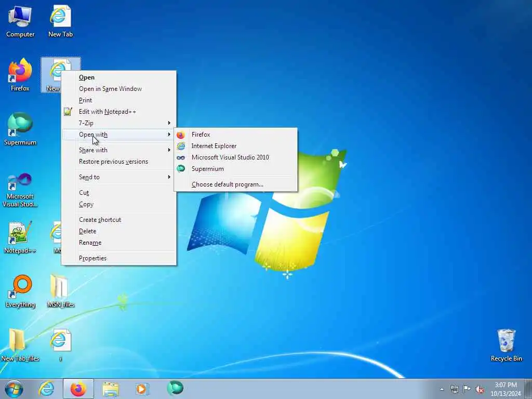Open Properties from the context menu

pyautogui.click(x=119, y=258)
